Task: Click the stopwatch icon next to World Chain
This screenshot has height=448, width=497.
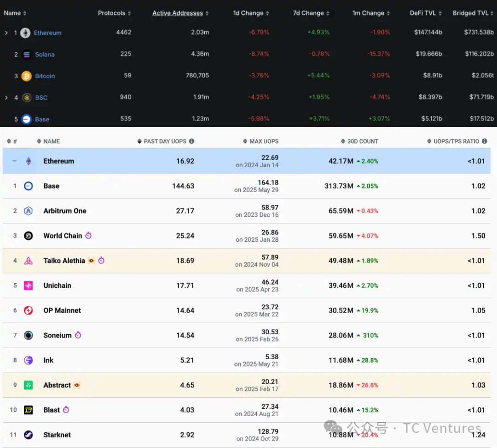Action: 88,235
